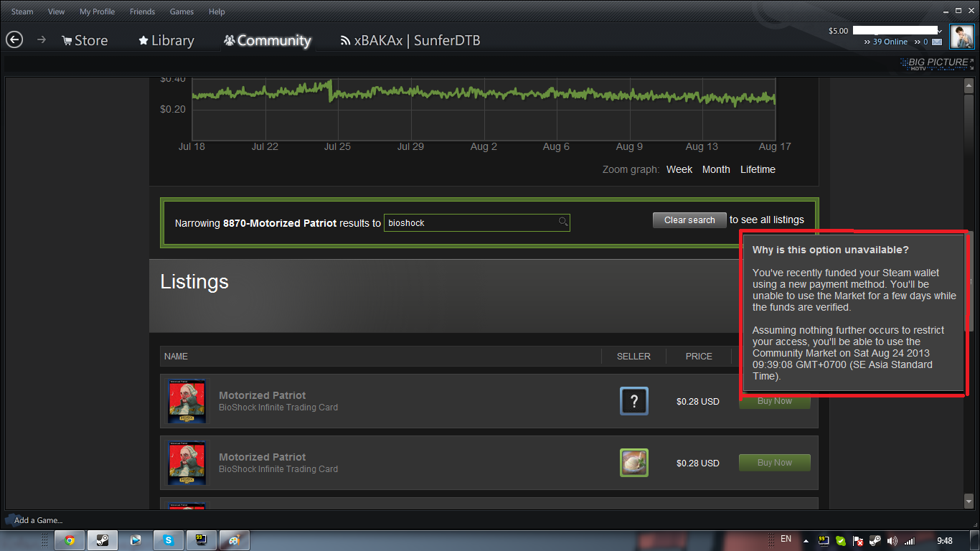The width and height of the screenshot is (980, 551).
Task: Open Paint from the taskbar
Action: tap(234, 540)
